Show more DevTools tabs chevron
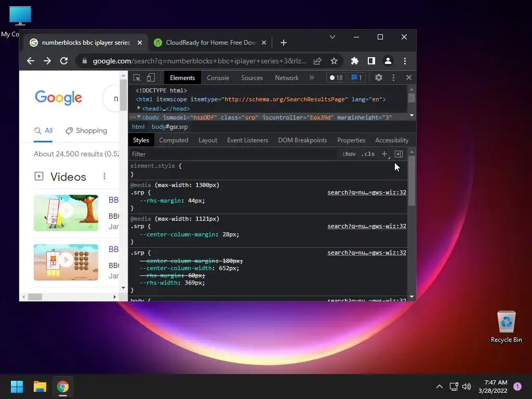 (312, 78)
